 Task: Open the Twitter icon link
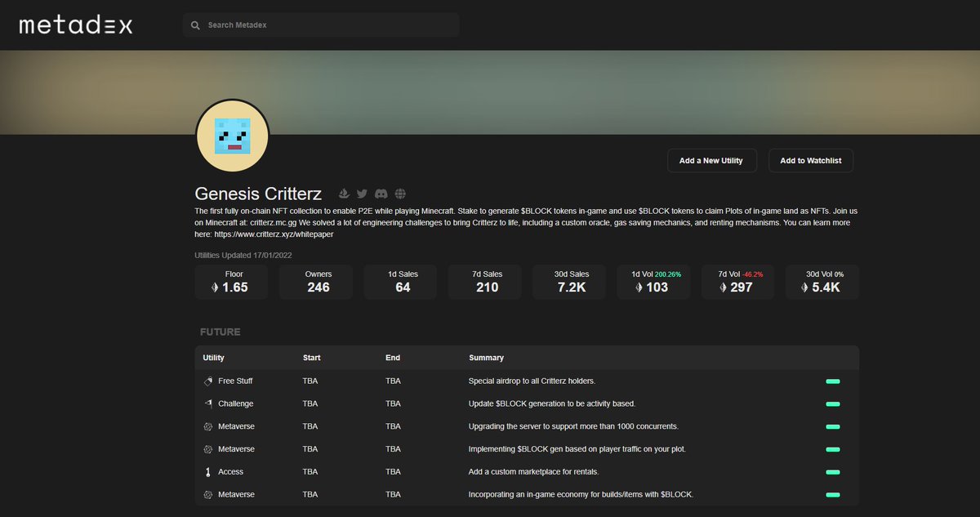tap(363, 194)
